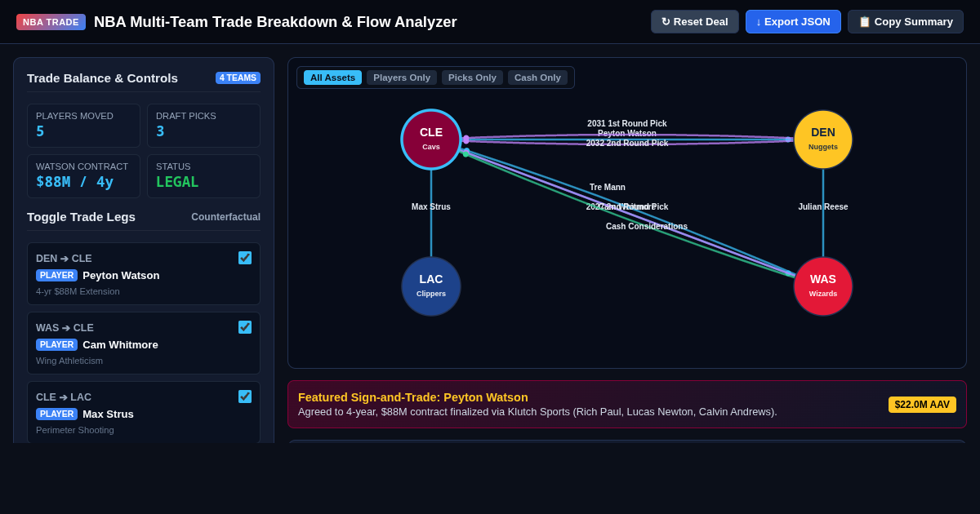The width and height of the screenshot is (980, 514).
Task: Click the 4 TEAMS badge
Action: pos(238,78)
